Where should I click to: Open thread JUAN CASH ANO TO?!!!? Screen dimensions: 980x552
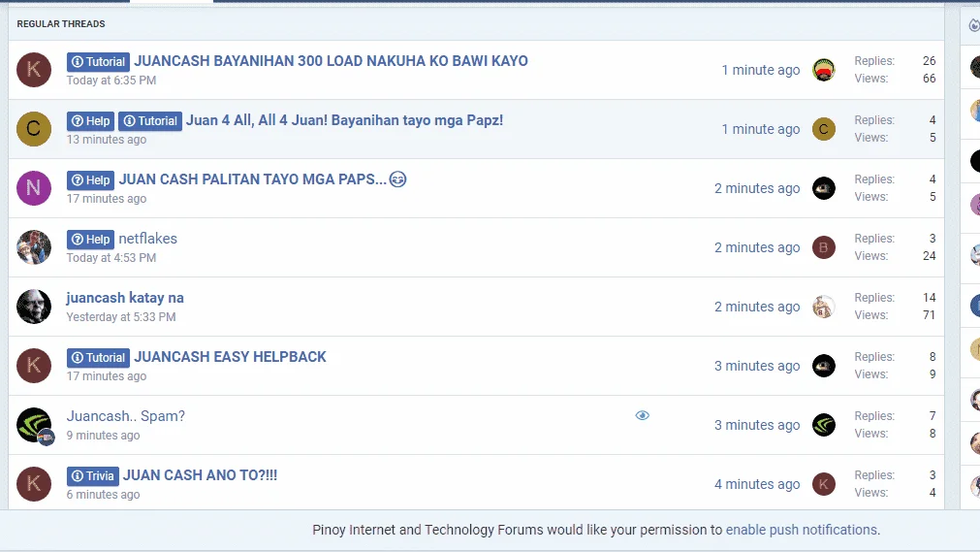(200, 475)
